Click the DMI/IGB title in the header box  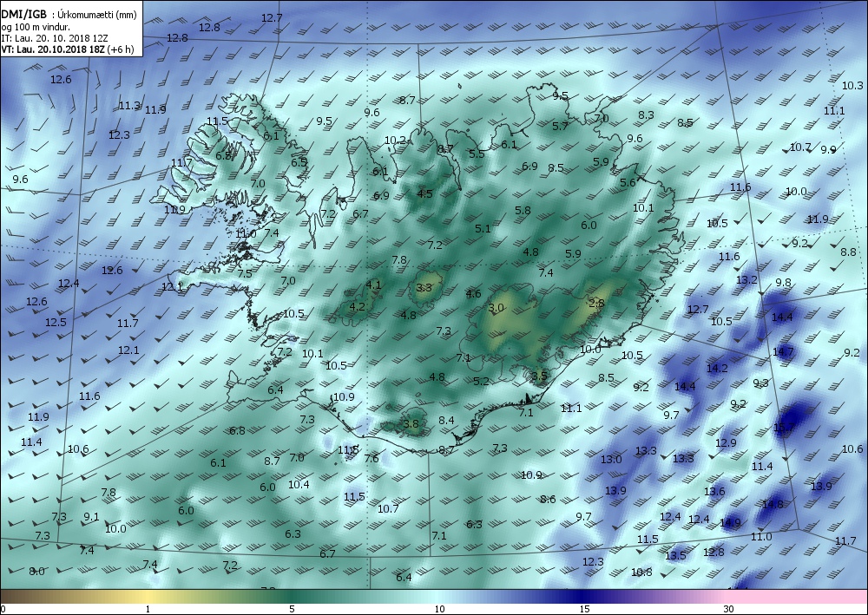click(x=24, y=15)
